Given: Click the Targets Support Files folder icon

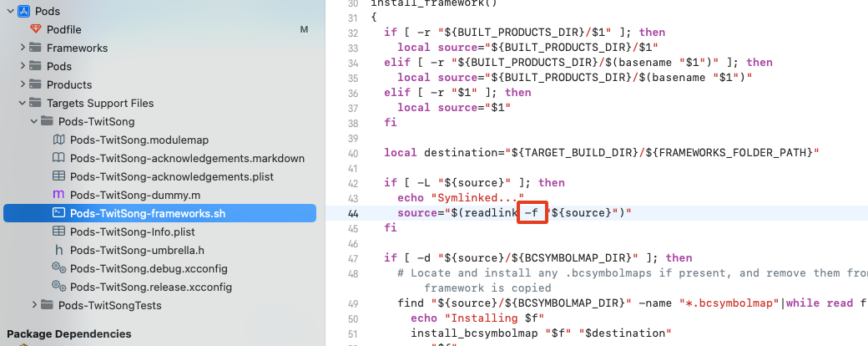Looking at the screenshot, I should (x=36, y=103).
